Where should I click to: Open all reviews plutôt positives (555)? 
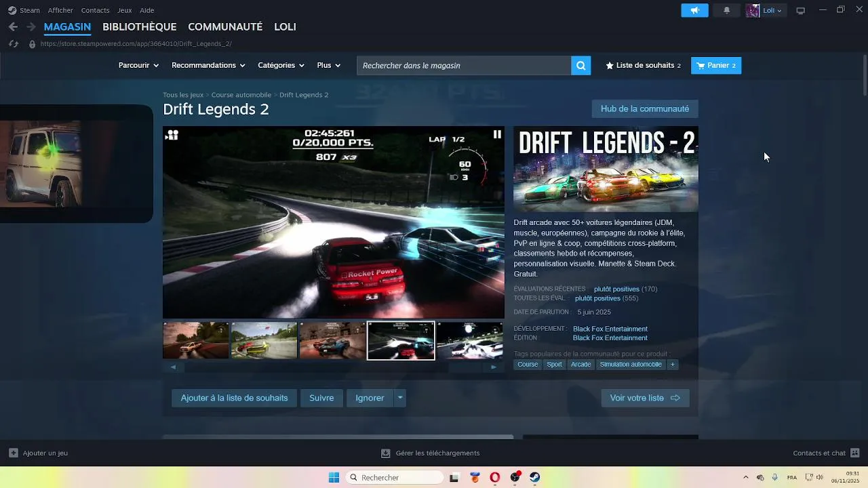[606, 298]
